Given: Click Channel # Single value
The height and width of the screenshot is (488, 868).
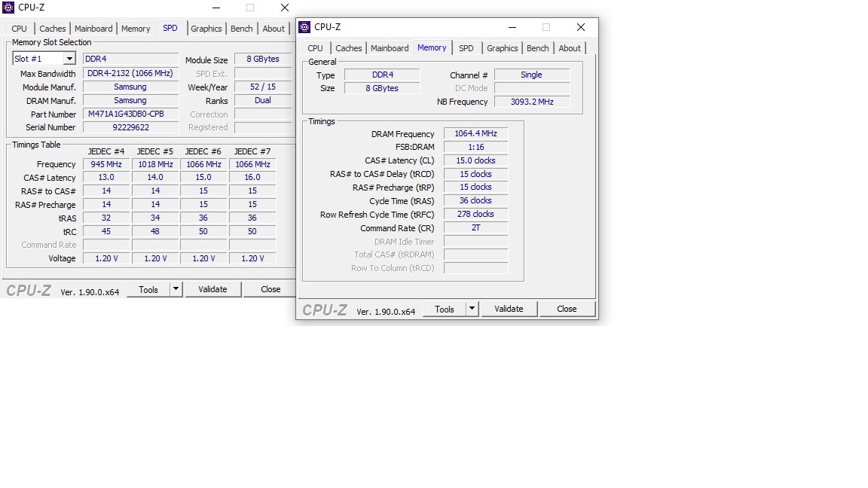Looking at the screenshot, I should click(x=532, y=75).
